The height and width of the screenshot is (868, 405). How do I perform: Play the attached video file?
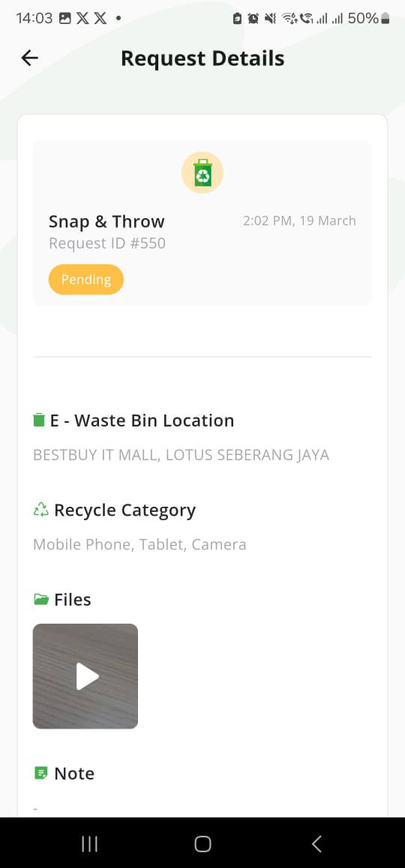[87, 676]
